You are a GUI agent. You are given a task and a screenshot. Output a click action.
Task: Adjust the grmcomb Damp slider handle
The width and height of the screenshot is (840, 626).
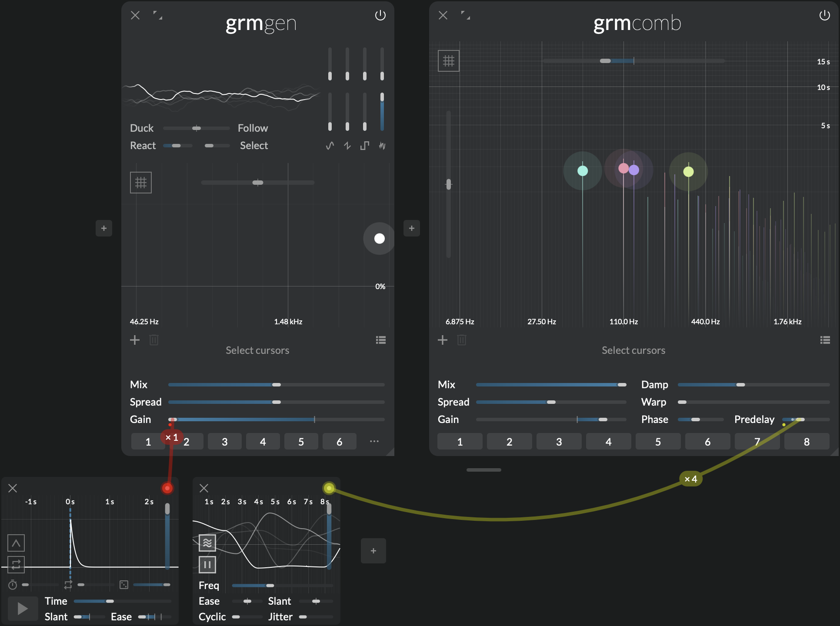pyautogui.click(x=740, y=385)
